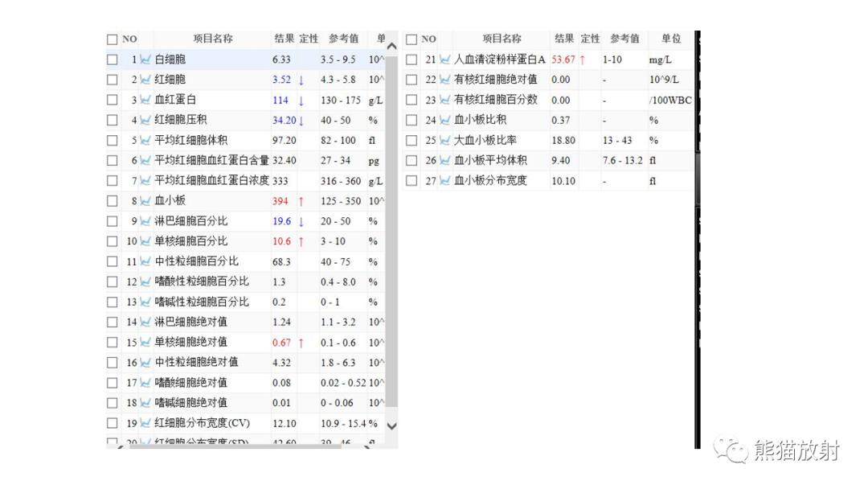The width and height of the screenshot is (868, 489).
Task: Select the result value 53.67
Action: point(563,60)
